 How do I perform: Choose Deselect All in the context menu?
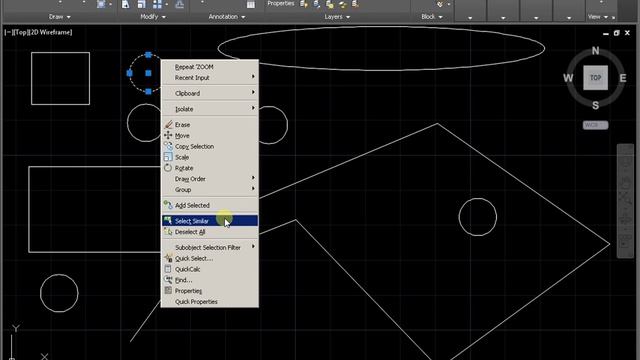click(210, 232)
